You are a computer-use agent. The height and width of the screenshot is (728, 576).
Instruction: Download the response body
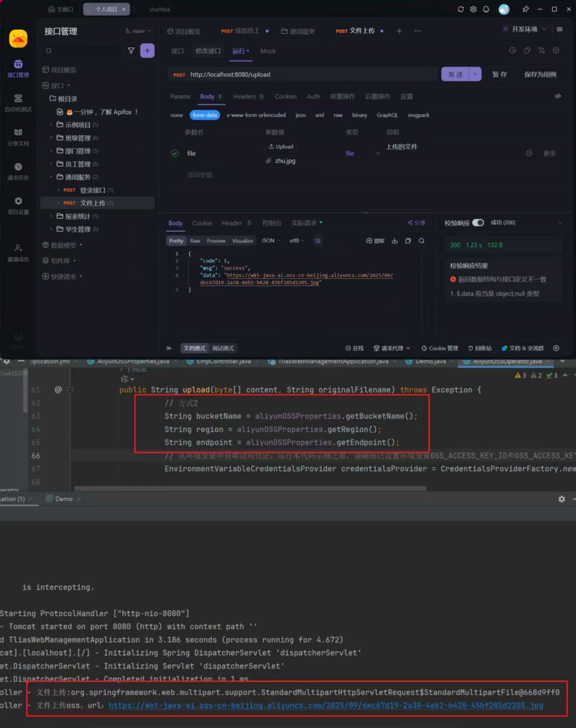click(x=395, y=241)
